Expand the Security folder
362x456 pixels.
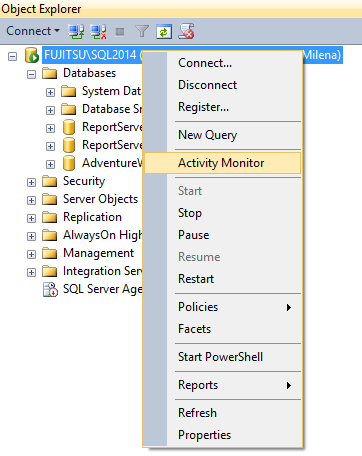coord(31,182)
